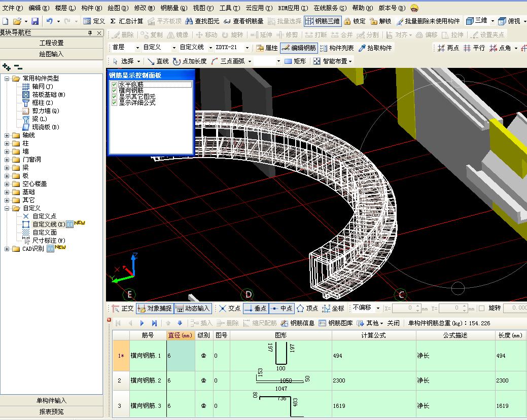This screenshot has height=420, width=527.
Task: Click the 报表预览 button
Action: click(51, 412)
